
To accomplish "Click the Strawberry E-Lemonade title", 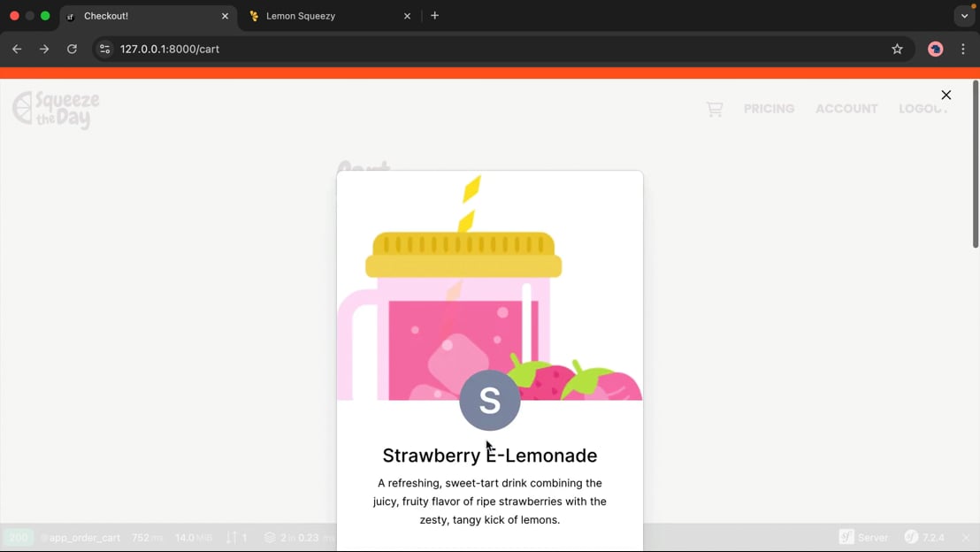I will click(x=489, y=456).
